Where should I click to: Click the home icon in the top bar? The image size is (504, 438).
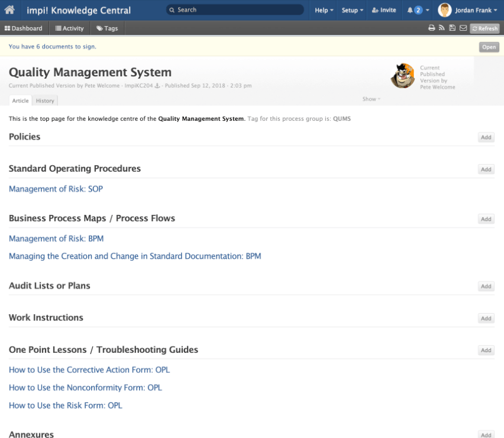click(9, 10)
